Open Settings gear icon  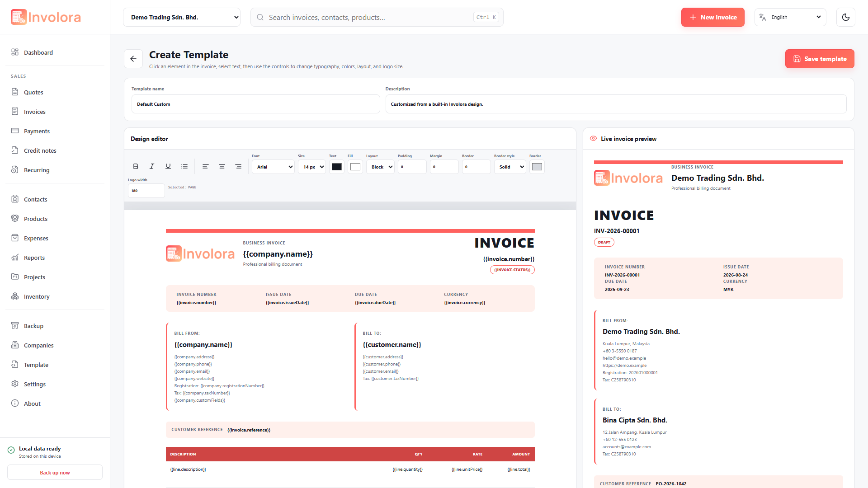(x=15, y=384)
